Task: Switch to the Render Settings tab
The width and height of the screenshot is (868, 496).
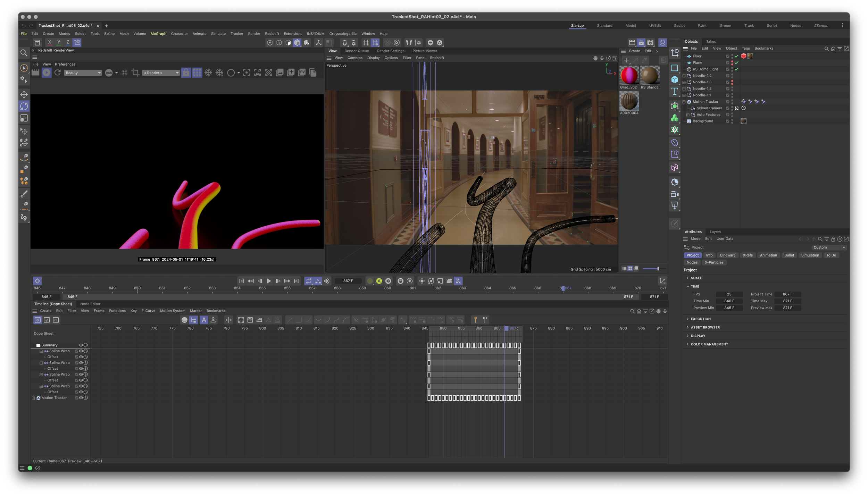Action: tap(391, 51)
